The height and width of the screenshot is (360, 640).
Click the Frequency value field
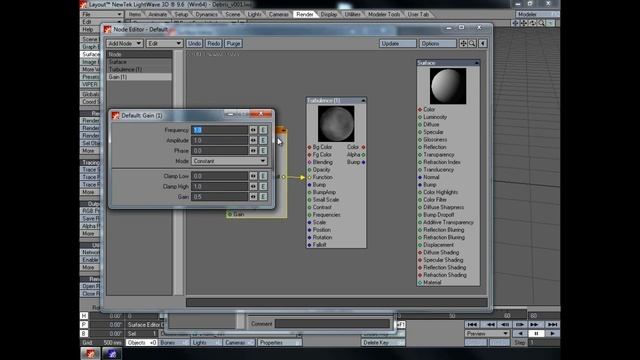[x=220, y=130]
